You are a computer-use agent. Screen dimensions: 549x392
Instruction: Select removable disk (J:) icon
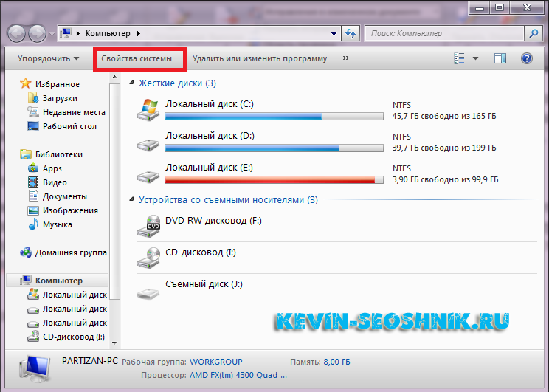[148, 289]
